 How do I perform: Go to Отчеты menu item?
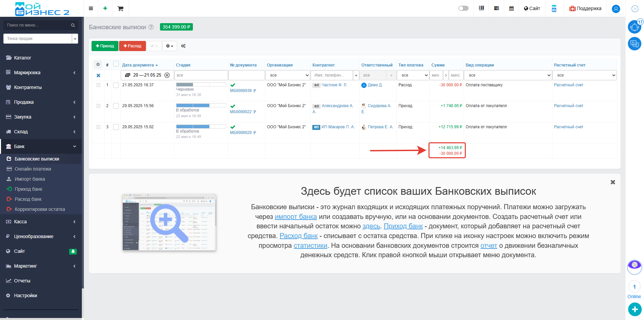pyautogui.click(x=22, y=281)
